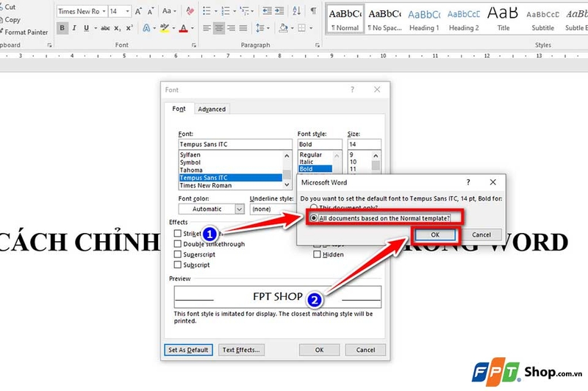This screenshot has width=588, height=391.
Task: Apply strikethrough from the ribbon abc icon
Action: click(105, 28)
